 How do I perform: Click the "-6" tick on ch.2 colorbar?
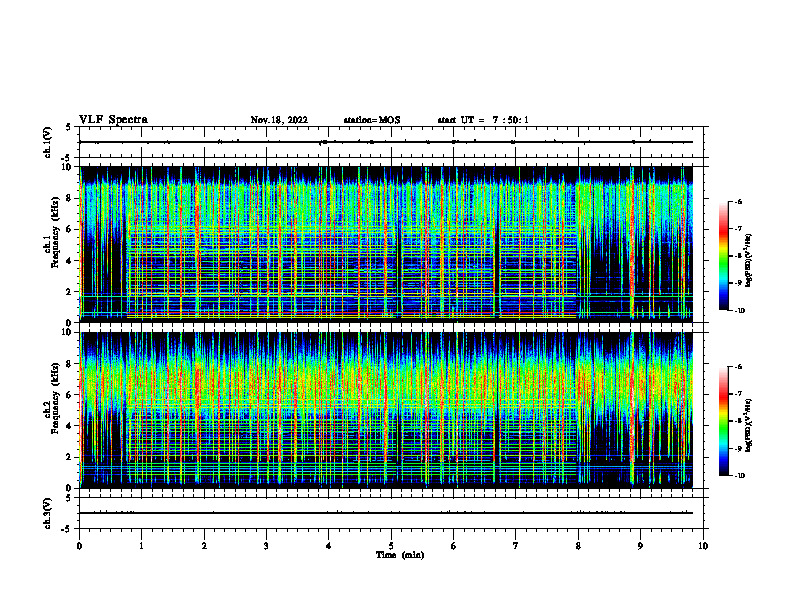(x=739, y=367)
